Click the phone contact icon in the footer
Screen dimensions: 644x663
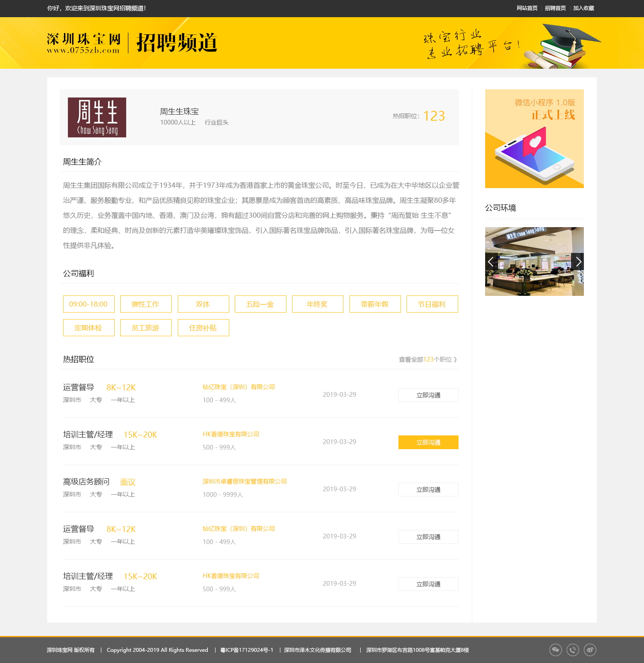coord(573,650)
